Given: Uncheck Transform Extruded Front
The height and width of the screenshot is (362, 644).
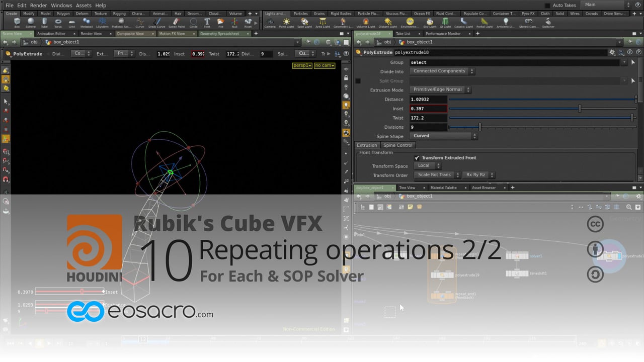Looking at the screenshot, I should (x=417, y=157).
